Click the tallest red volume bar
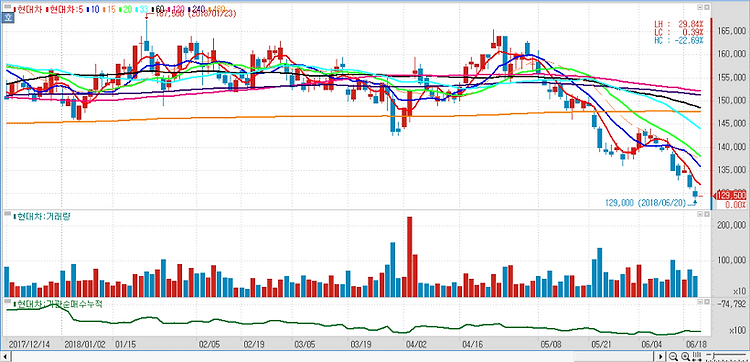 (409, 257)
